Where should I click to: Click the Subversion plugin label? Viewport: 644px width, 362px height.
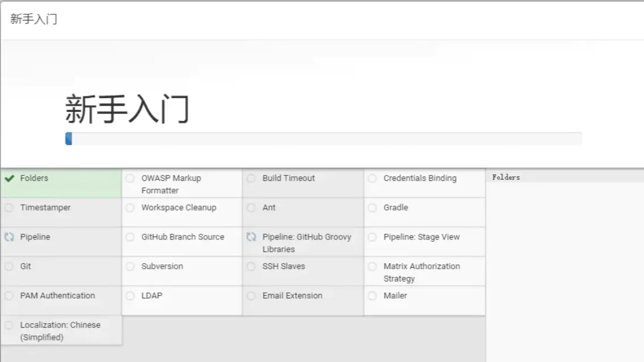pyautogui.click(x=162, y=267)
